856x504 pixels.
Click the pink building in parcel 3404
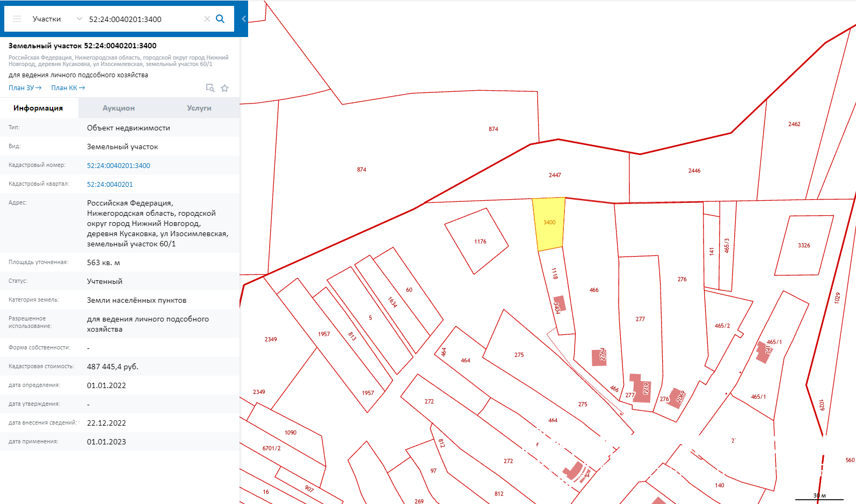click(560, 303)
